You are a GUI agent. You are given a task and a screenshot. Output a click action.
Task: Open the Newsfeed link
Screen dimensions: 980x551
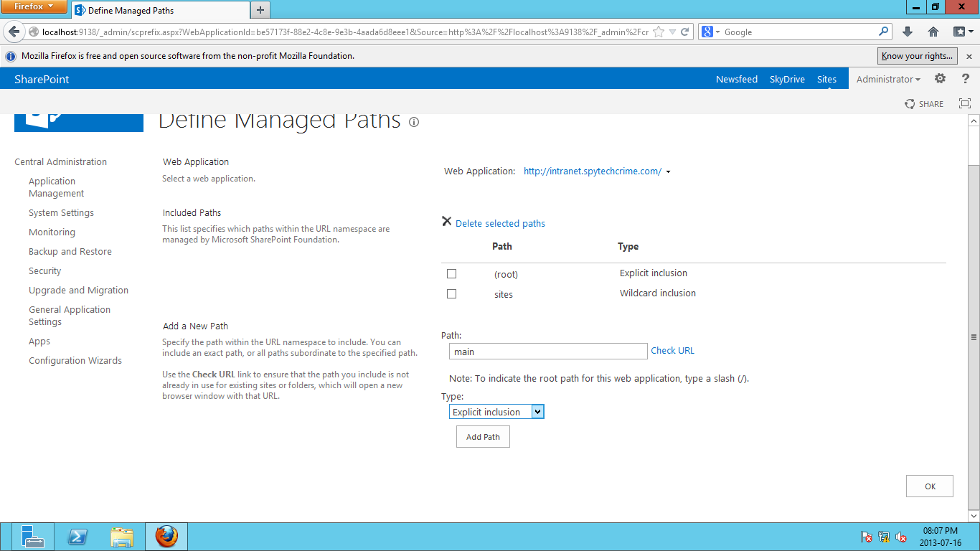pos(737,79)
